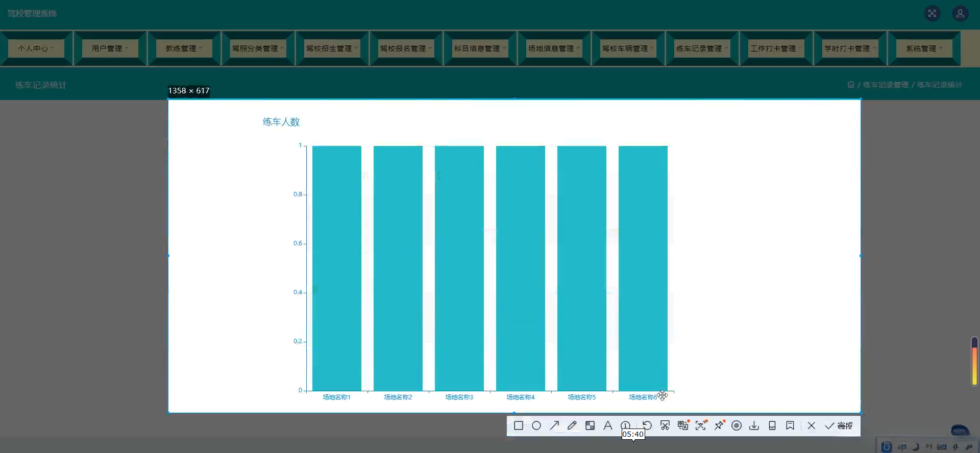The height and width of the screenshot is (453, 980).
Task: Select the ellipse annotation tool
Action: pyautogui.click(x=536, y=425)
